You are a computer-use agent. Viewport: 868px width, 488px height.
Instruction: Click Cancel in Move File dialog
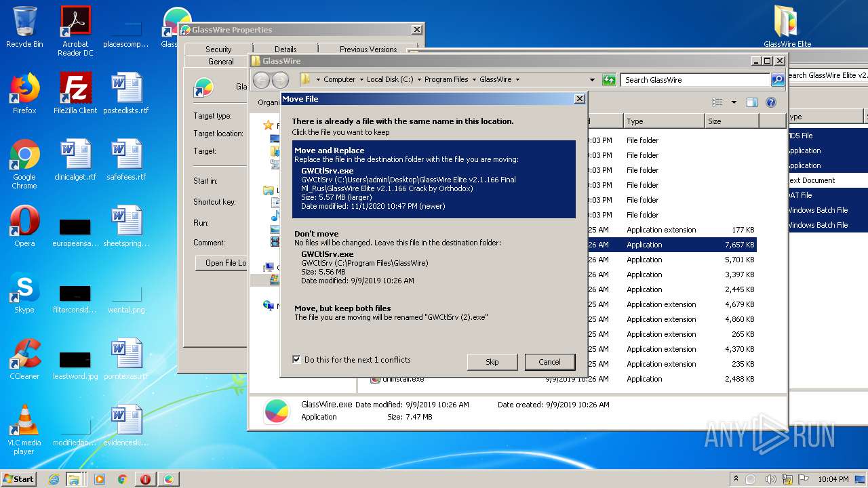[x=549, y=362]
